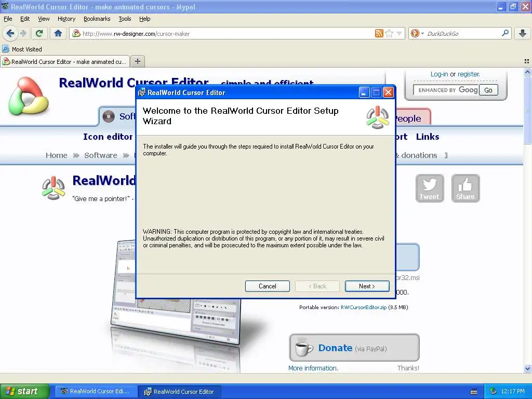532x399 pixels.
Task: Close the setup wizard dialog
Action: click(x=388, y=92)
